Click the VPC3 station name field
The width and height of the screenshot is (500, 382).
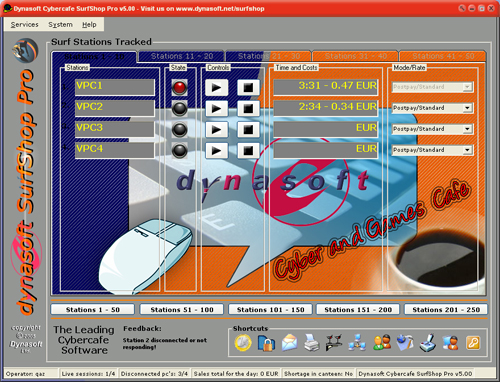tap(115, 129)
